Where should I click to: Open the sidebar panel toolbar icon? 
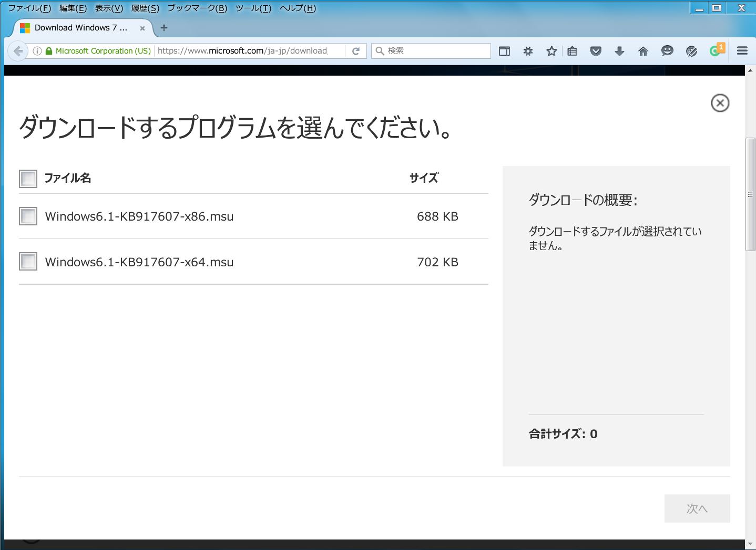pyautogui.click(x=504, y=51)
